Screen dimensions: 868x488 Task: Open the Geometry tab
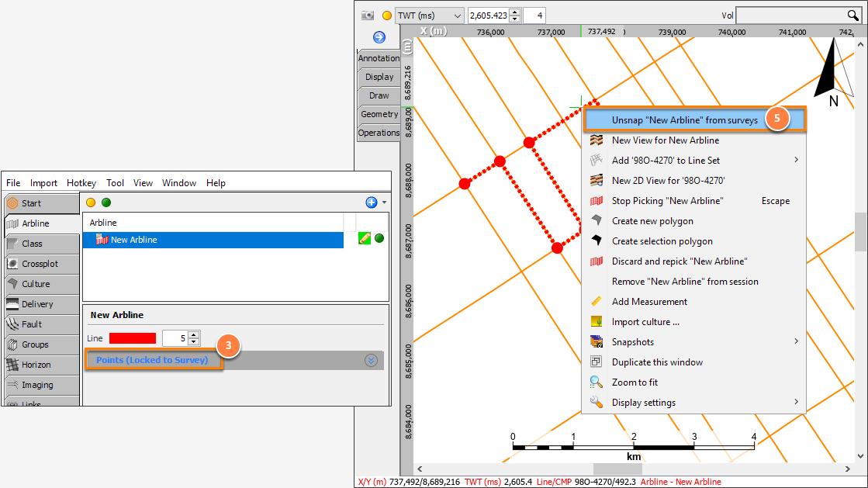(x=379, y=114)
